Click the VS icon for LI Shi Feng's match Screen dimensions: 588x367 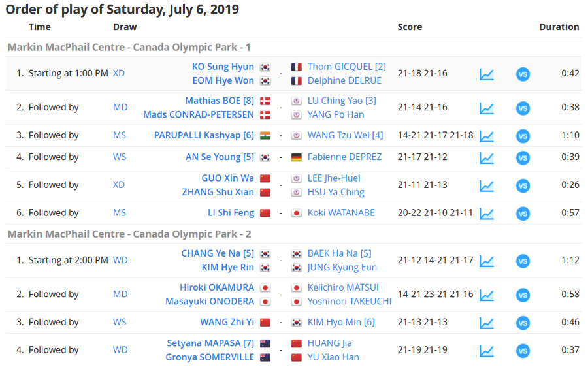[523, 214]
